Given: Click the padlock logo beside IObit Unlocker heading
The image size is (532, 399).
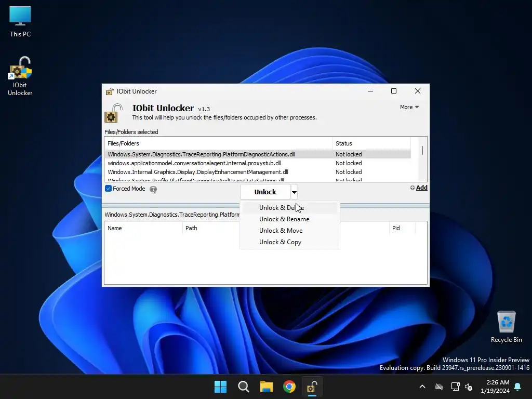Looking at the screenshot, I should tap(113, 113).
